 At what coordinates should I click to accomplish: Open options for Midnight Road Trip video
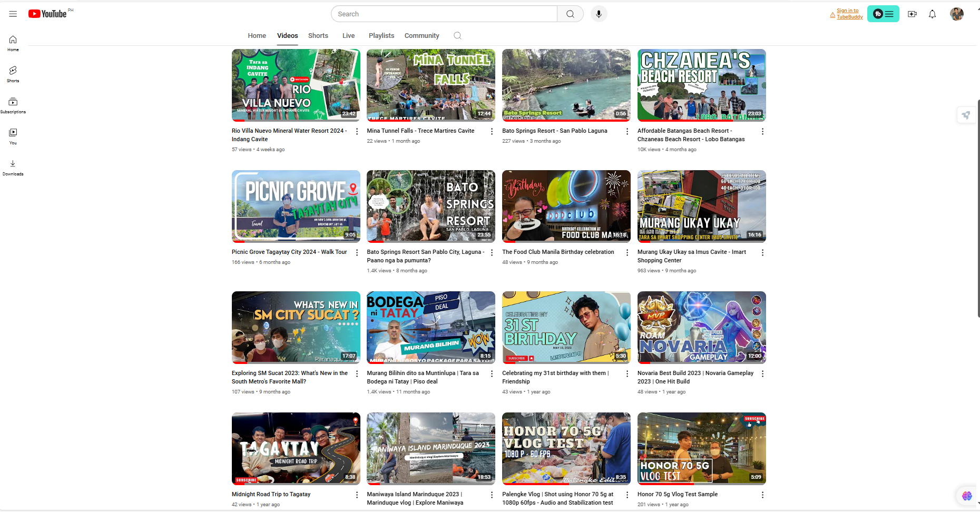tap(357, 495)
